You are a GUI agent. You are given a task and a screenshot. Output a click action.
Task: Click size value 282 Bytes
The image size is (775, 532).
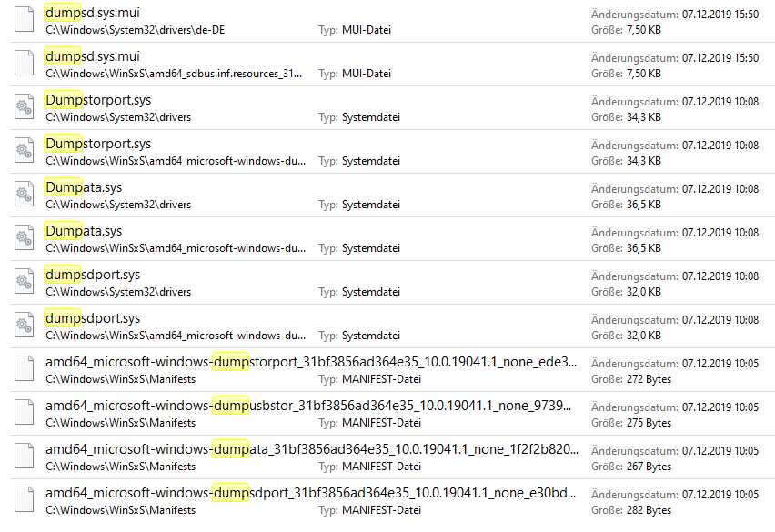649,510
